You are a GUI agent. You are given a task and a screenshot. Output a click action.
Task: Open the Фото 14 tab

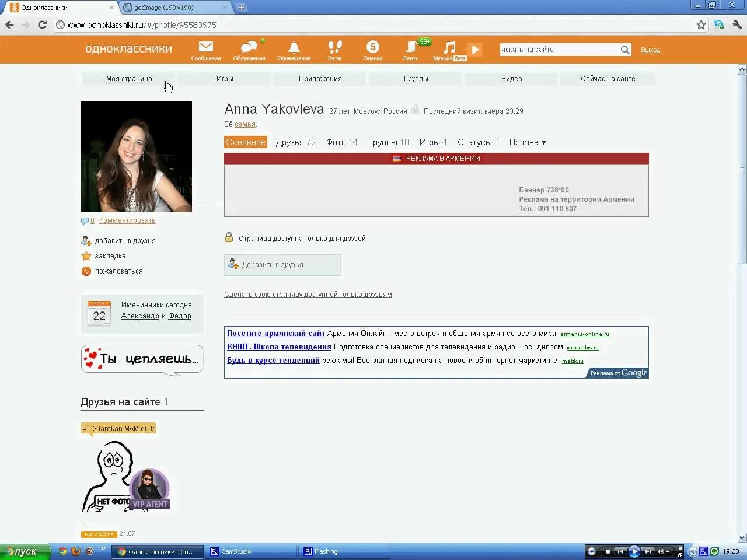[342, 142]
